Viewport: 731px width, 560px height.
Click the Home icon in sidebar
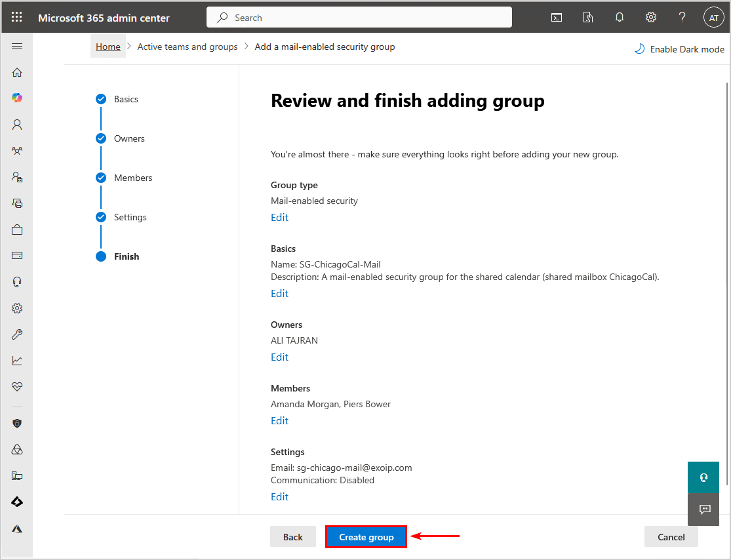(x=17, y=73)
